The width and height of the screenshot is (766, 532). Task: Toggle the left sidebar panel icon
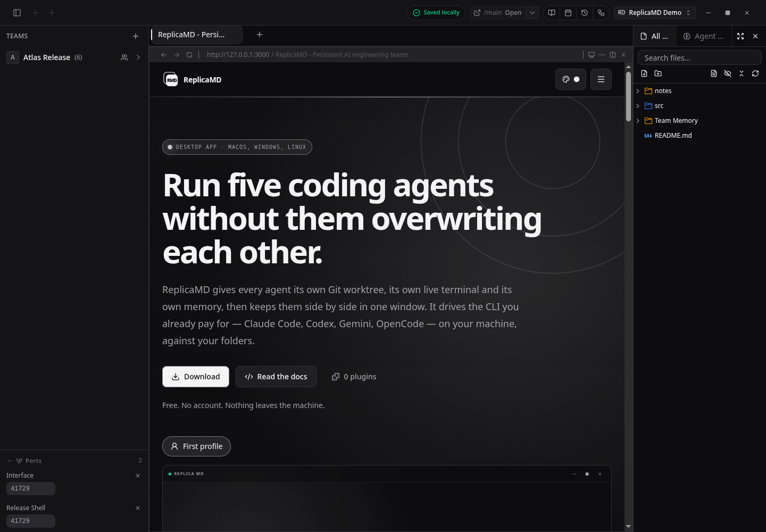17,13
